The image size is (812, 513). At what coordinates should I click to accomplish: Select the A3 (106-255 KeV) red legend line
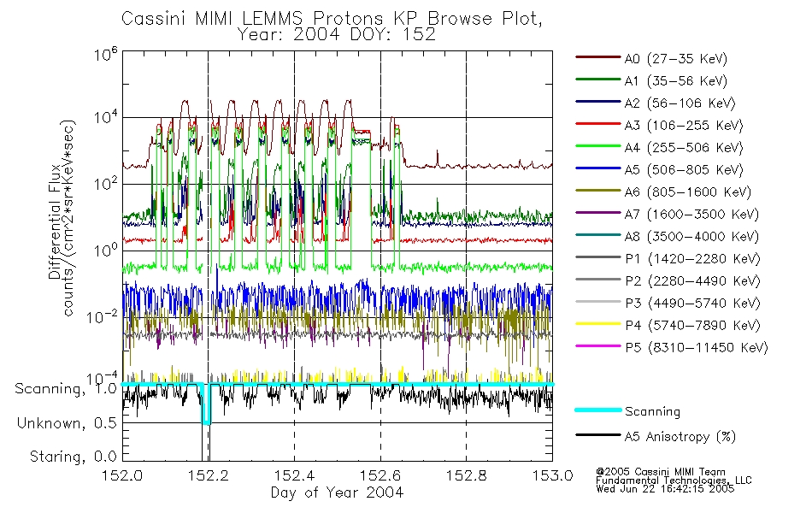(597, 124)
